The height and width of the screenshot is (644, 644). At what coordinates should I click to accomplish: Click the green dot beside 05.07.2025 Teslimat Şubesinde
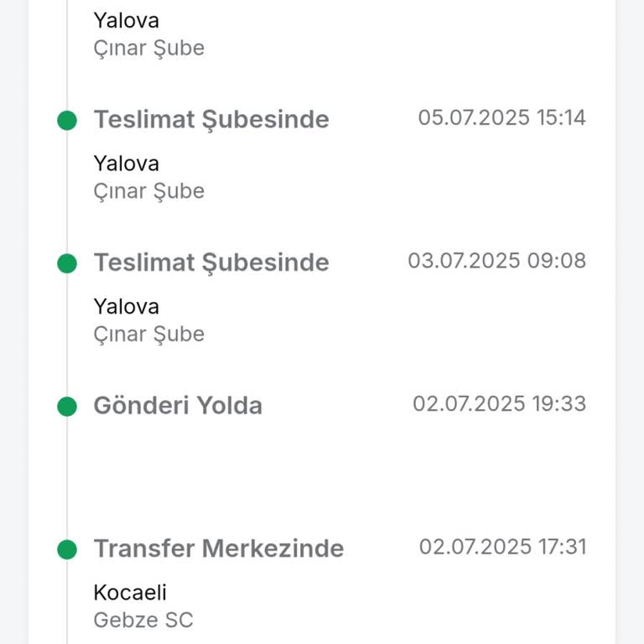pos(67,120)
